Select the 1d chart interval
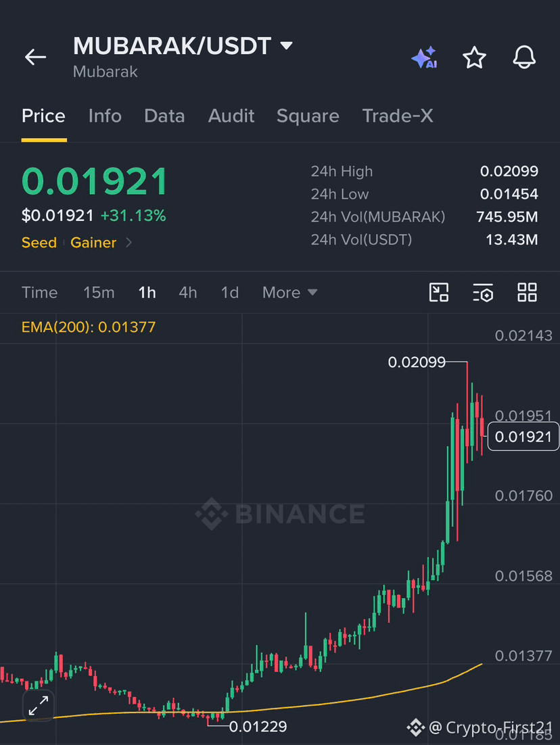The width and height of the screenshot is (560, 745). click(229, 292)
